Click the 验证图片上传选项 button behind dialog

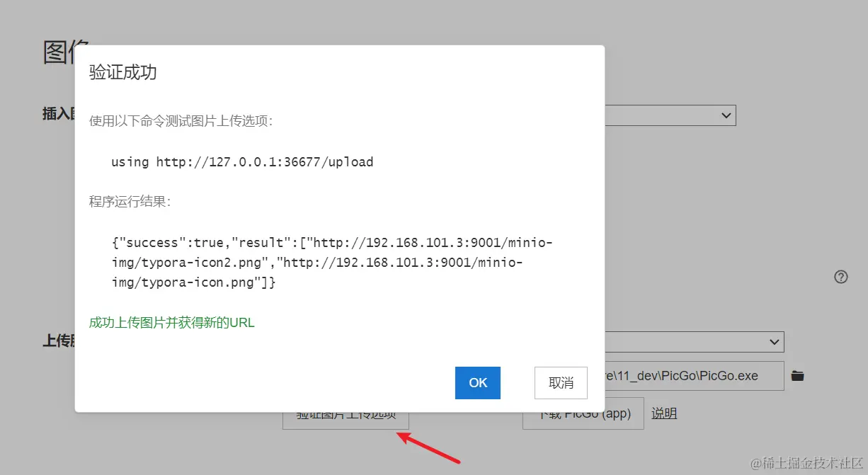click(x=346, y=420)
